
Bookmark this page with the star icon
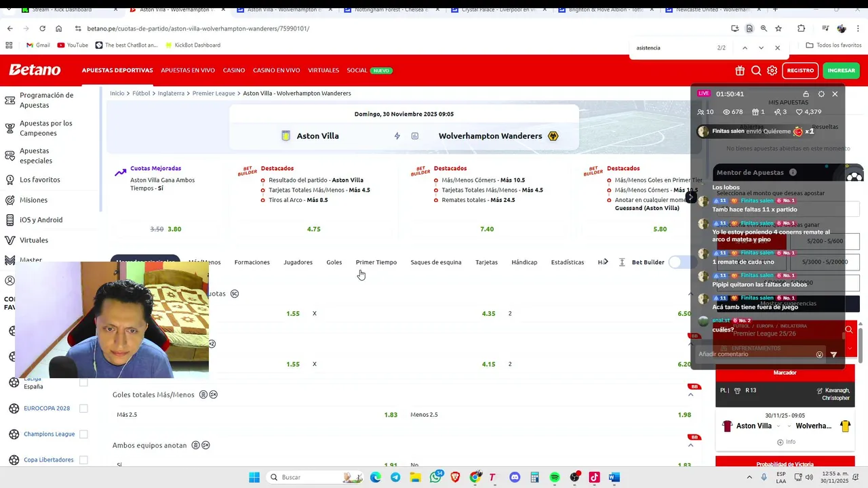pos(778,28)
